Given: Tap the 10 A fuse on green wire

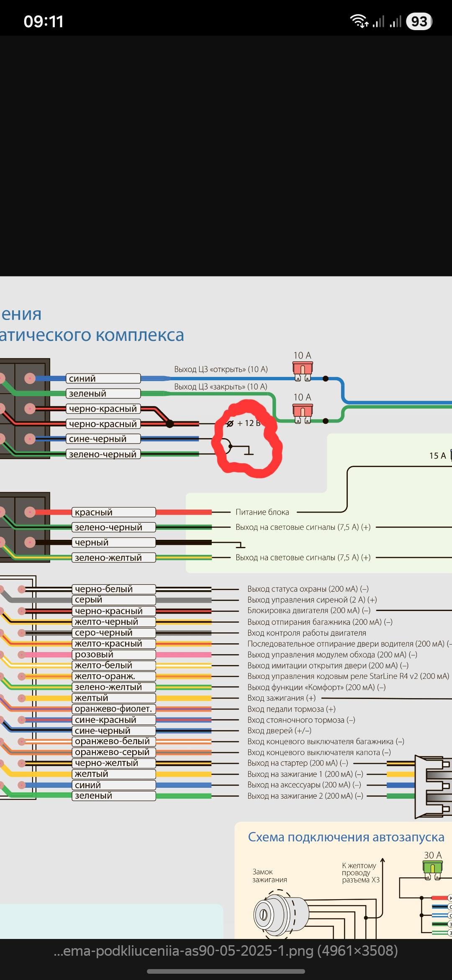Looking at the screenshot, I should (302, 413).
